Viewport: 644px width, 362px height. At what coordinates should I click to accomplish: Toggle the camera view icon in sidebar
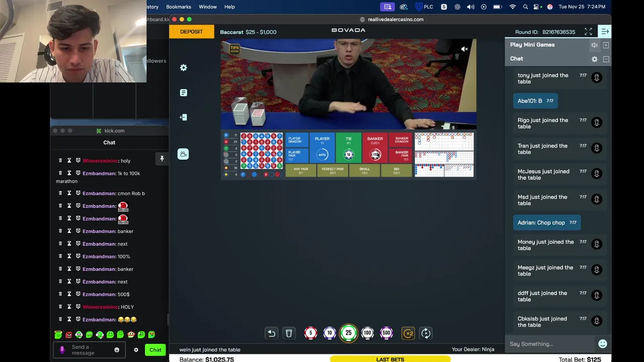click(x=183, y=154)
